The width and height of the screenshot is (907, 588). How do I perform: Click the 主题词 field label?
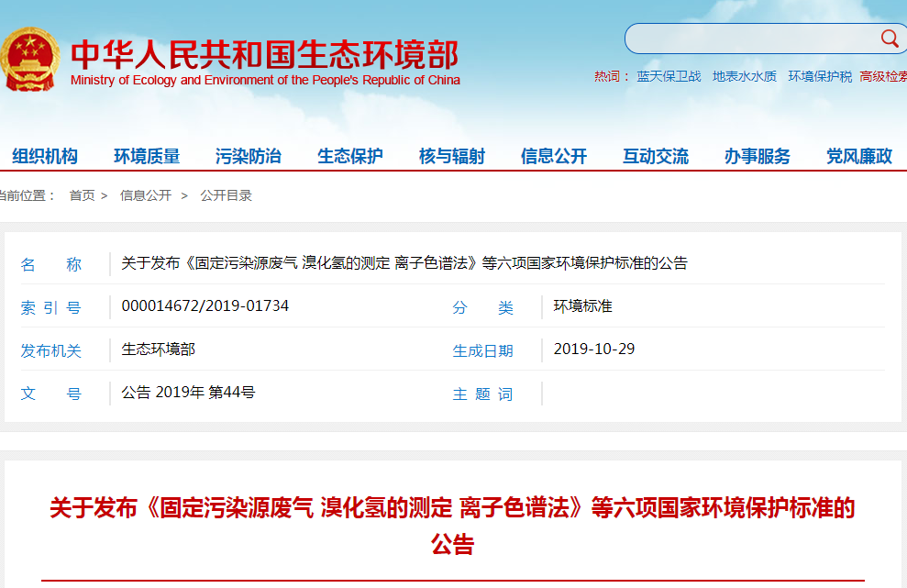[x=483, y=394]
